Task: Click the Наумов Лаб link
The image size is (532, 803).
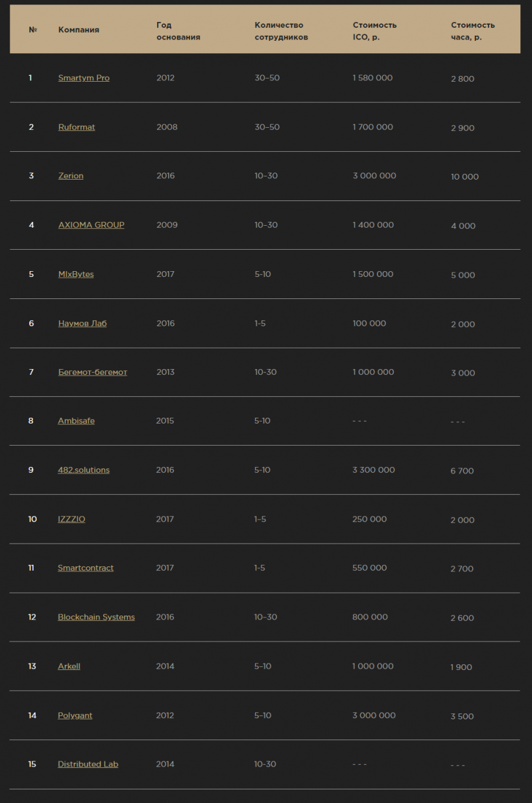Action: tap(82, 323)
